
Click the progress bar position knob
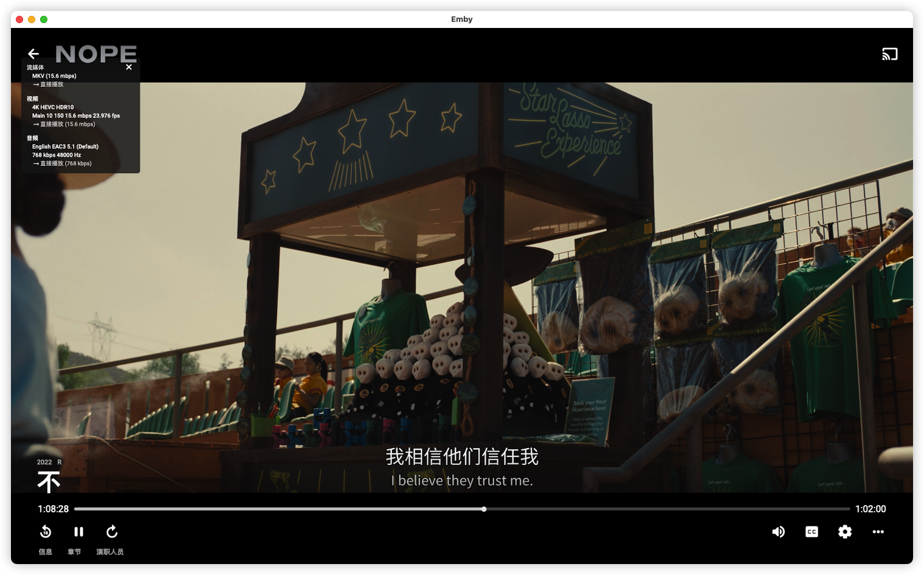click(484, 509)
